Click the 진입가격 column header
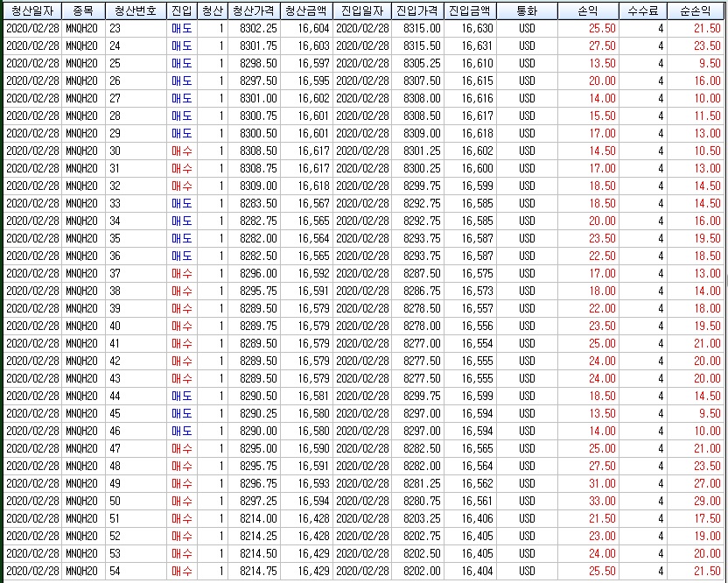728x583 pixels. 417,11
